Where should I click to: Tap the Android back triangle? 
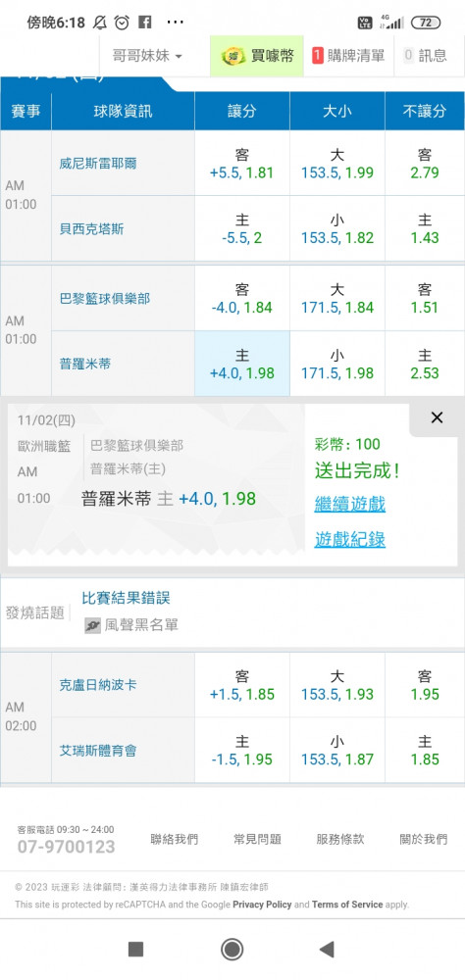[327, 950]
